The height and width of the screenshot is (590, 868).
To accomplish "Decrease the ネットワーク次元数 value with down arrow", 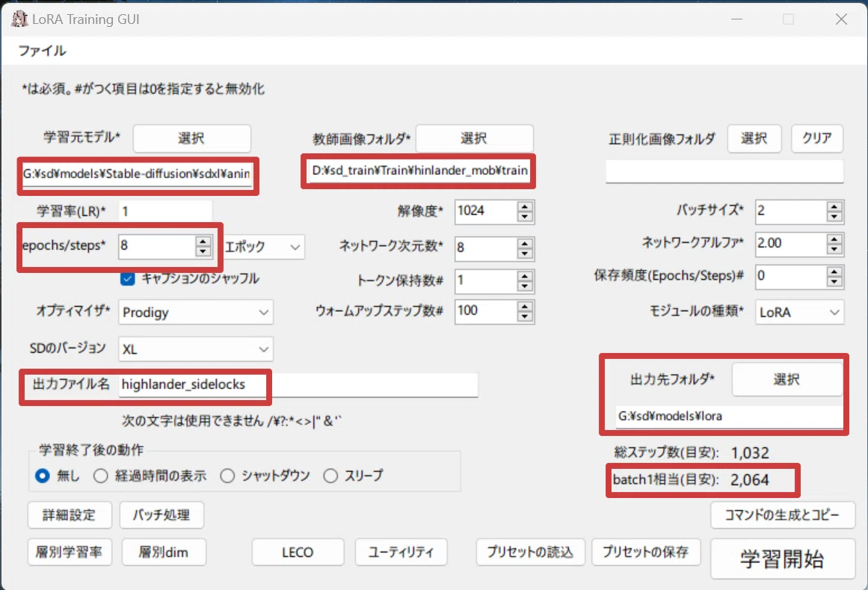I will [x=526, y=252].
